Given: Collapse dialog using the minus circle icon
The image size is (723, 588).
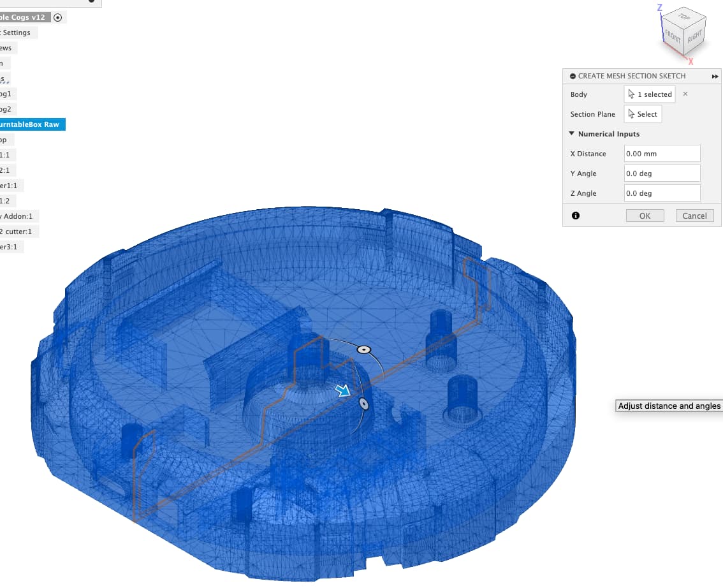Looking at the screenshot, I should (x=573, y=76).
